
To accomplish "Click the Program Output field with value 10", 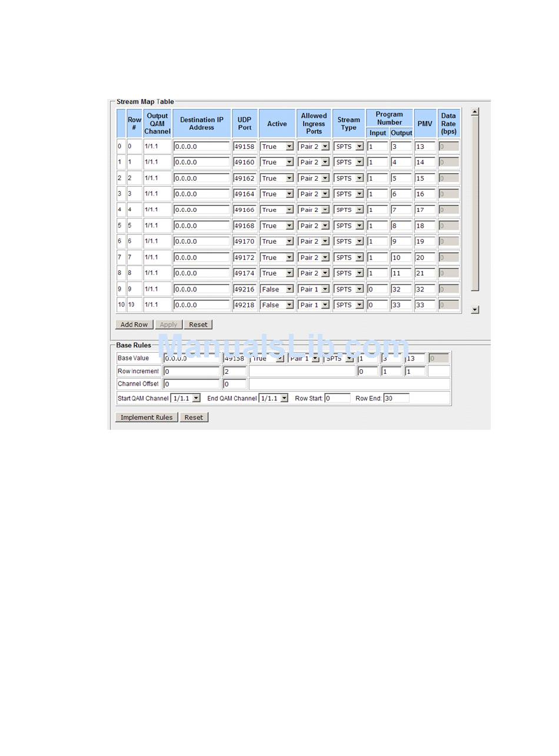I will (401, 257).
